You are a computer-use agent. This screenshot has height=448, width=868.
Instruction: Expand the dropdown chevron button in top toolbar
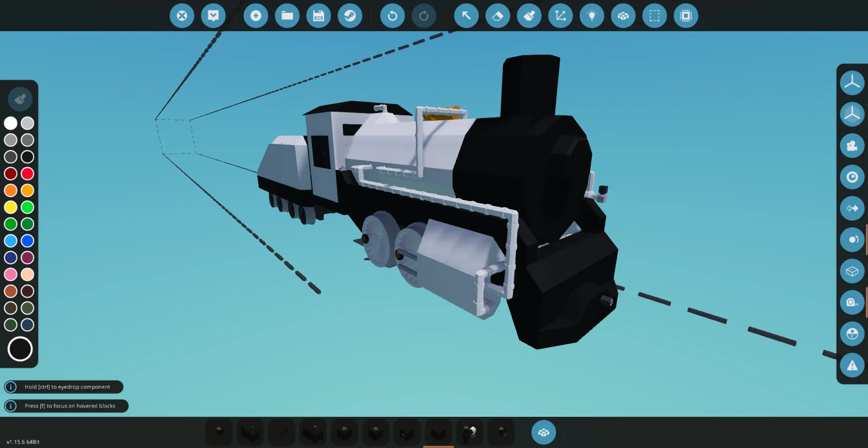point(213,16)
